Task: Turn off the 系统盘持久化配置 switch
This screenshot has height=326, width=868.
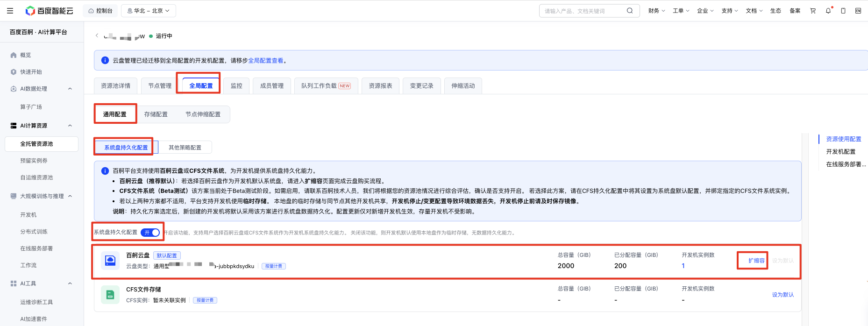Action: (150, 232)
